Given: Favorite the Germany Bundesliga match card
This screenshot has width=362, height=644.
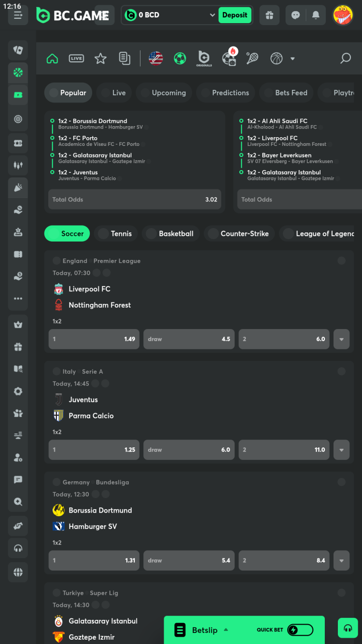Looking at the screenshot, I should click(x=342, y=482).
